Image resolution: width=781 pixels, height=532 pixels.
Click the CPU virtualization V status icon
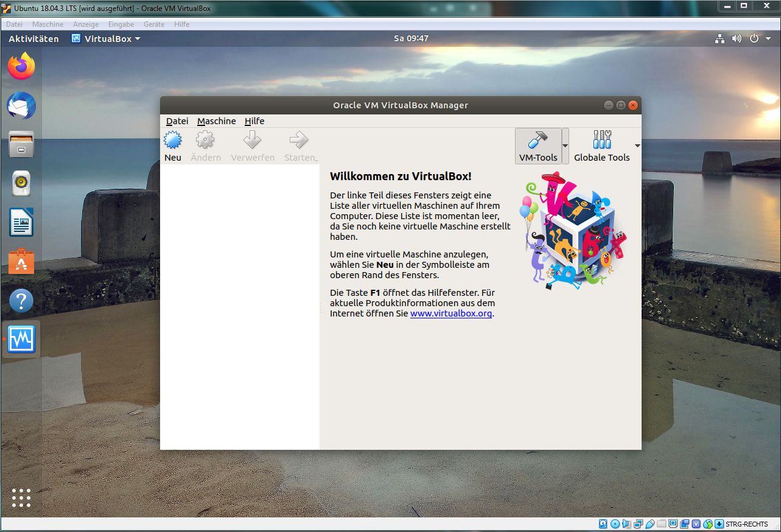tap(696, 524)
